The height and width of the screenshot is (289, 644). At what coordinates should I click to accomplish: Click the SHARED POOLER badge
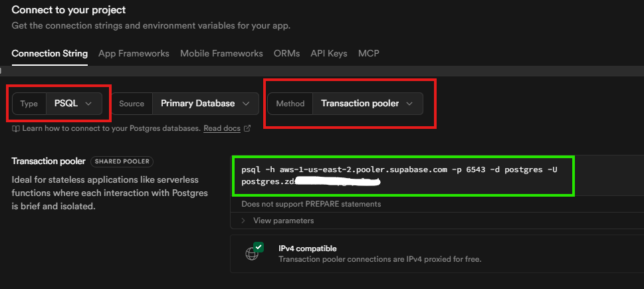123,161
